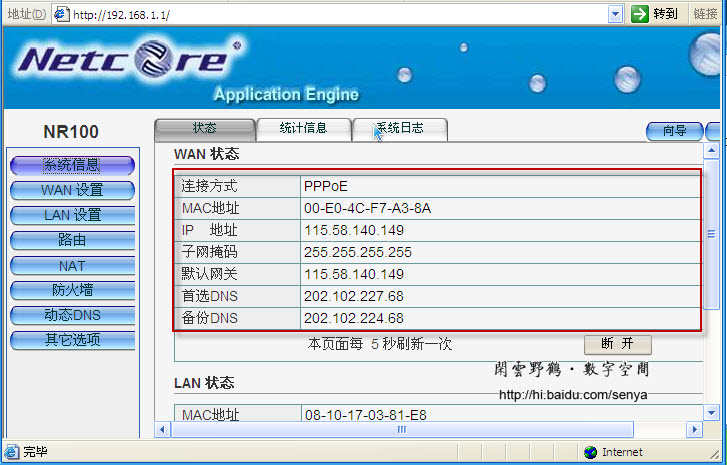Launch the 向导 wizard button
Viewport: 727px width, 465px height.
(675, 131)
